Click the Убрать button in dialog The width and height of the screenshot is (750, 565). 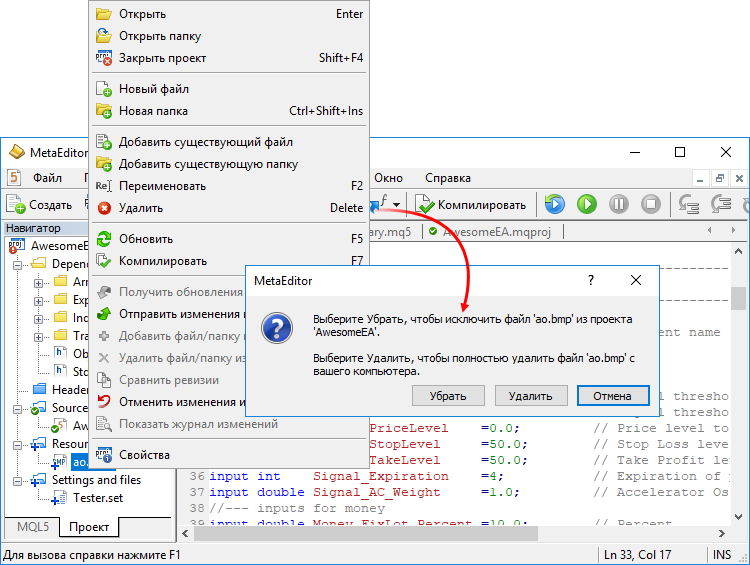[448, 396]
